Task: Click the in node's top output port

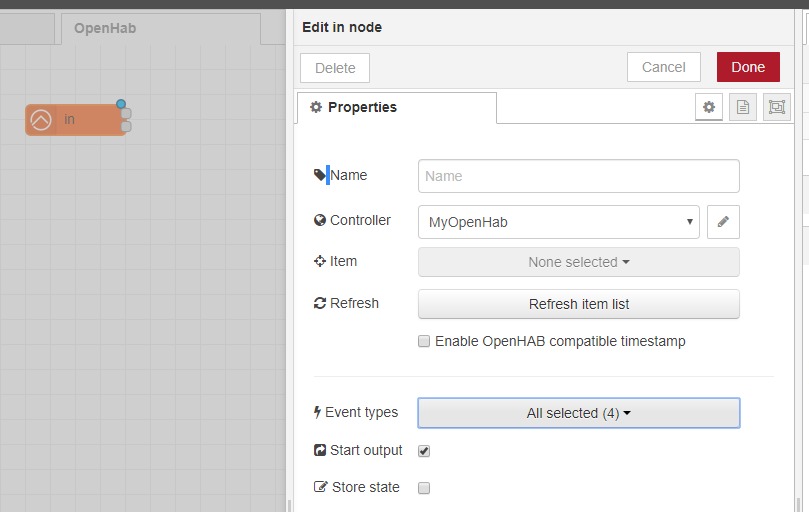Action: pos(126,113)
